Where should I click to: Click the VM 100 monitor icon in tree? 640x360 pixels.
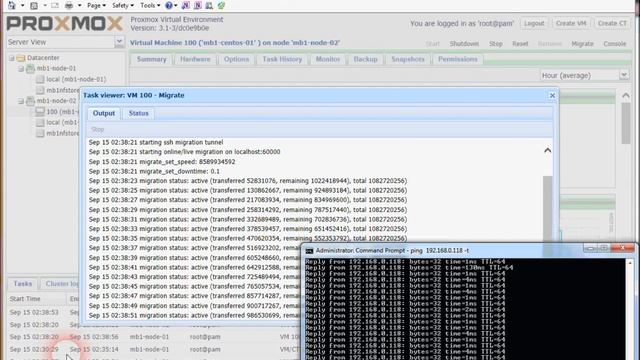(x=40, y=111)
